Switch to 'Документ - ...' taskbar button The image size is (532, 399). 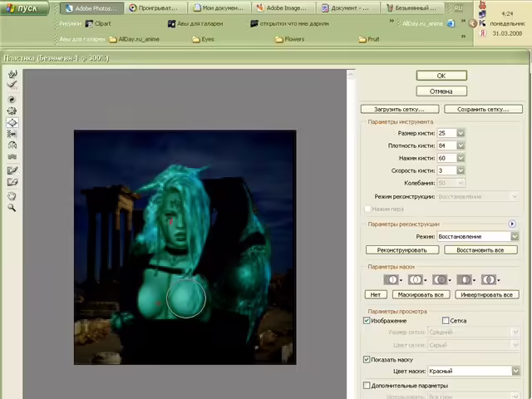(347, 8)
